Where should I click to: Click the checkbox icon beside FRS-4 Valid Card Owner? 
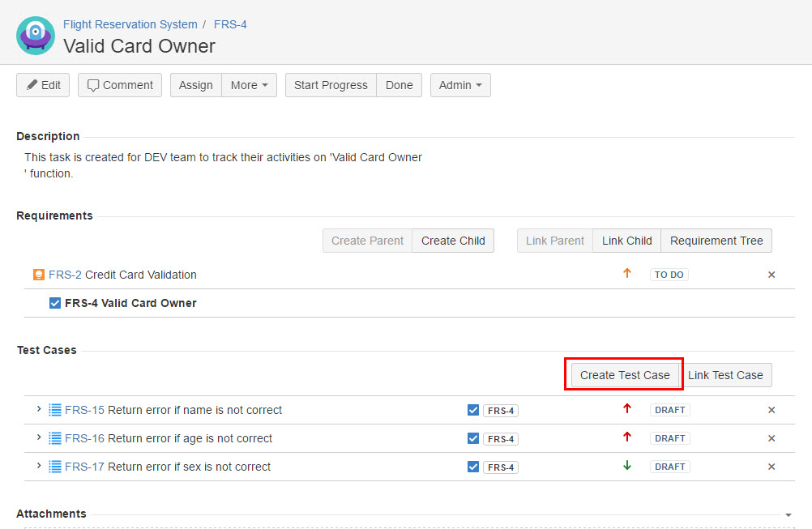pos(55,303)
